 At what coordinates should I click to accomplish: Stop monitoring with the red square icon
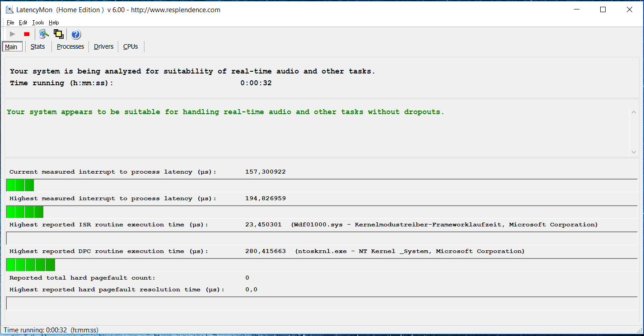coord(27,34)
